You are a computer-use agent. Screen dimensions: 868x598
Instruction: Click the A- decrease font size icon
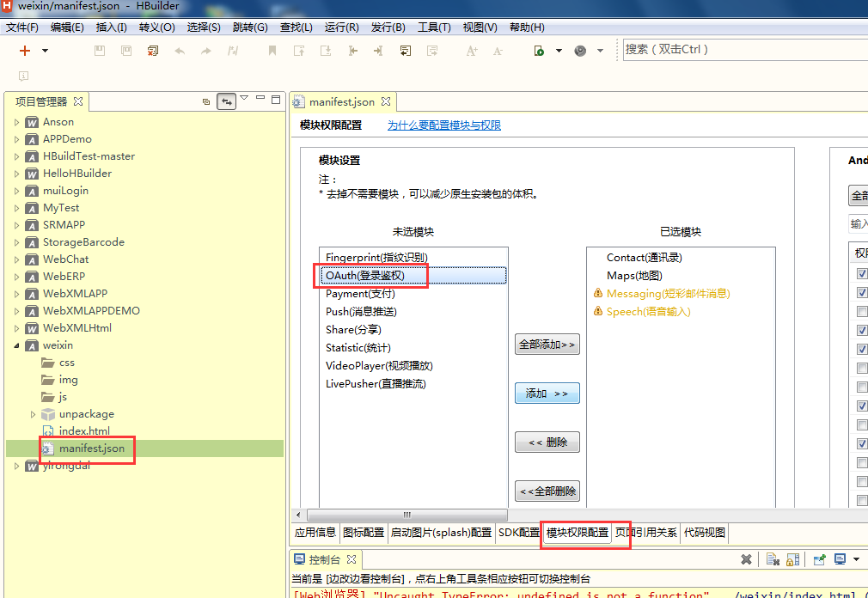click(x=498, y=51)
